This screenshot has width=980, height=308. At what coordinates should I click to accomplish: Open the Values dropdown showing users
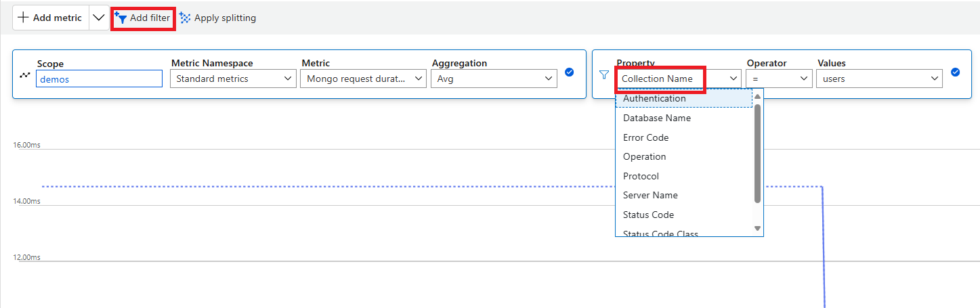(878, 79)
